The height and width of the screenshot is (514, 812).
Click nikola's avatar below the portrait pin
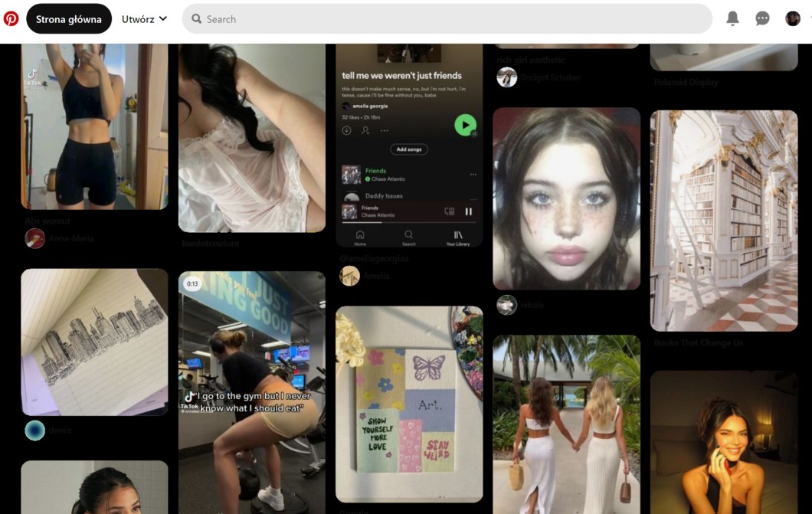coord(506,305)
